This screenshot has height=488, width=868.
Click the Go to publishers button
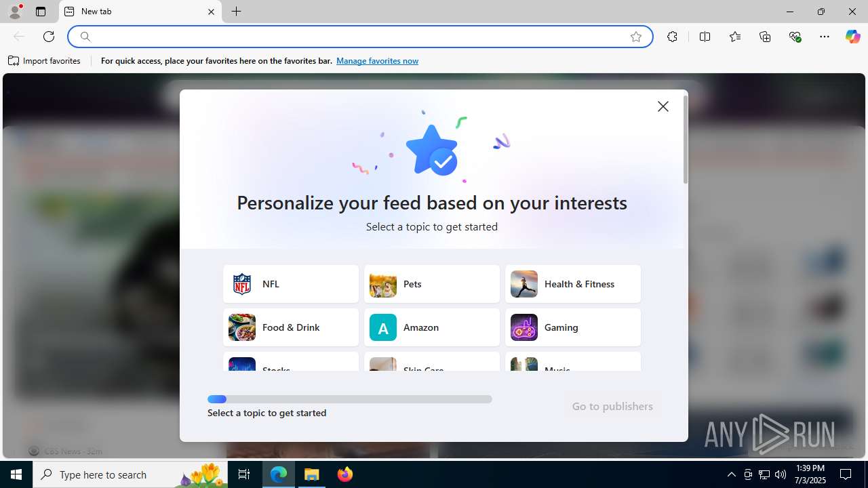coord(612,406)
